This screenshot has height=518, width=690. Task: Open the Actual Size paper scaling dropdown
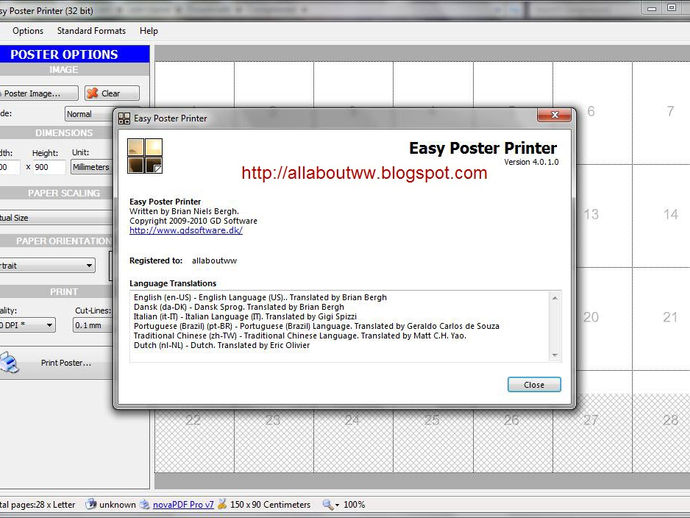[56, 218]
